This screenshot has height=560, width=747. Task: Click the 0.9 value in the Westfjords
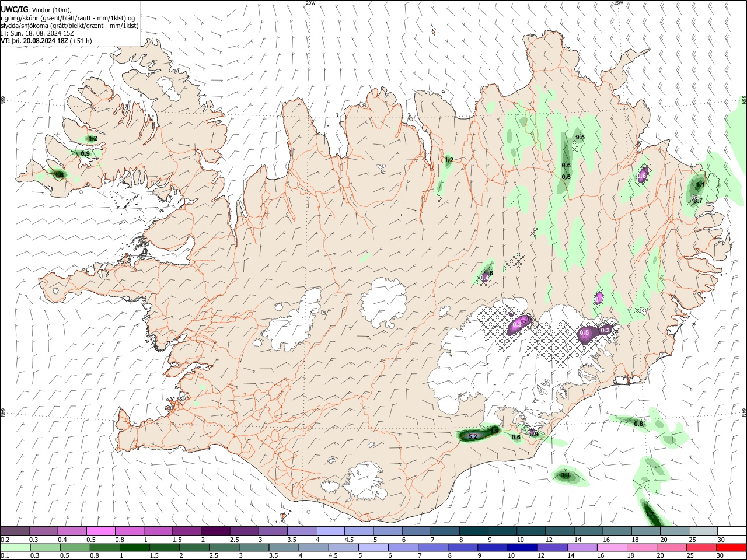(x=85, y=153)
